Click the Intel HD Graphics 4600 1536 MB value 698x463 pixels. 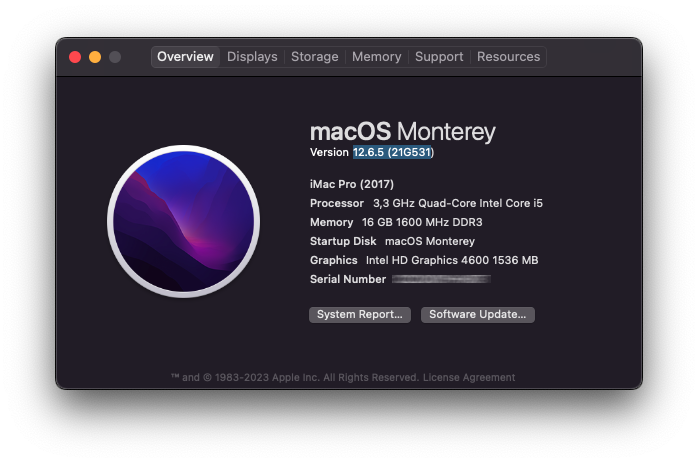[x=452, y=260]
